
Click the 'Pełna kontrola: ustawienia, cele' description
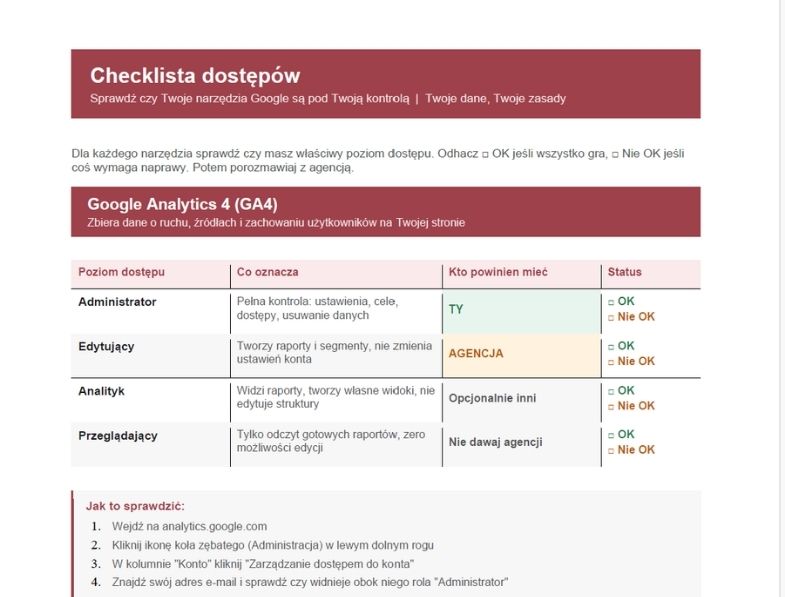tap(317, 309)
